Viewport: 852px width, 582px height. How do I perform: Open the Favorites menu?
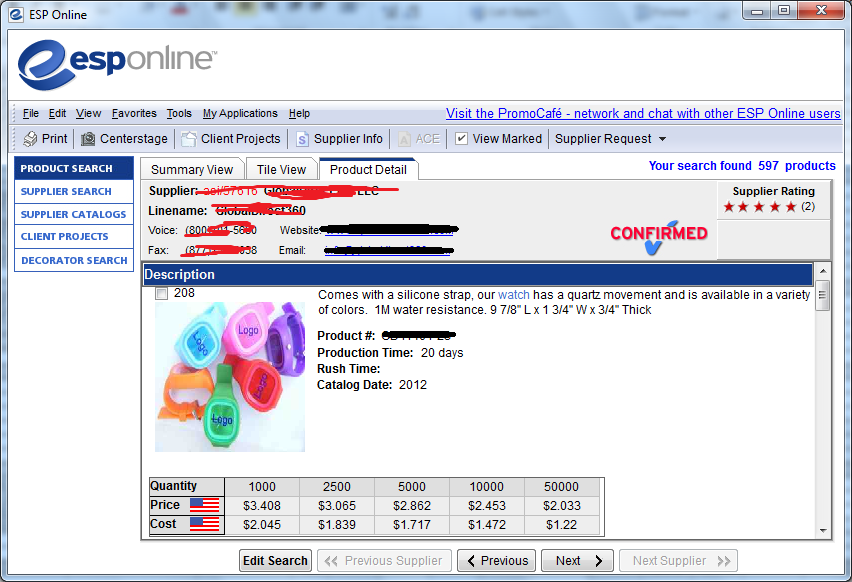[x=134, y=113]
